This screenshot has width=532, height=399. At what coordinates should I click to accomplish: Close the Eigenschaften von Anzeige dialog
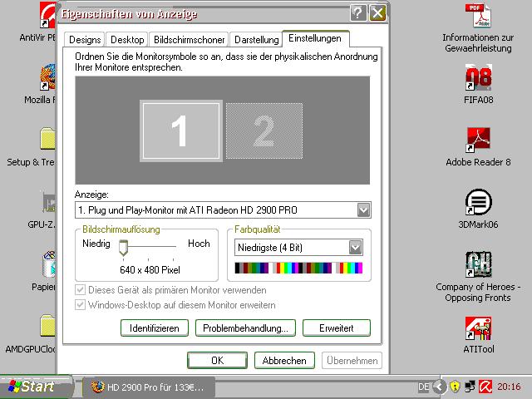click(x=377, y=13)
